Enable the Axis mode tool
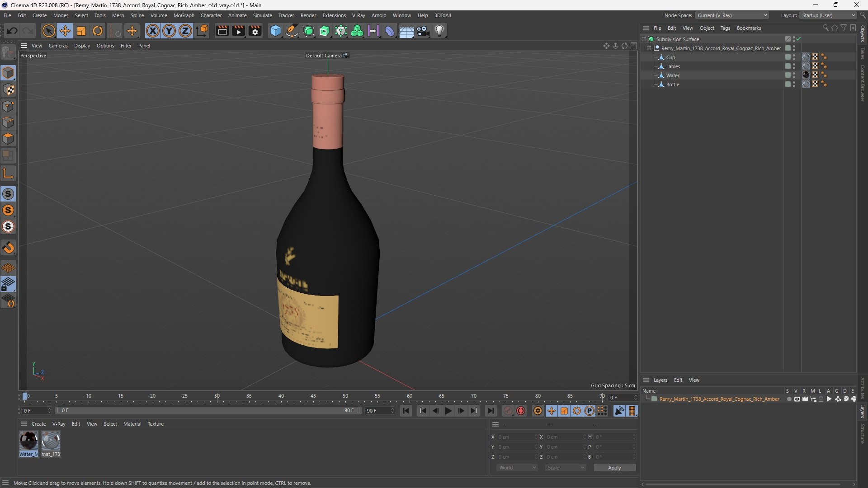Image resolution: width=868 pixels, height=488 pixels. (x=8, y=173)
